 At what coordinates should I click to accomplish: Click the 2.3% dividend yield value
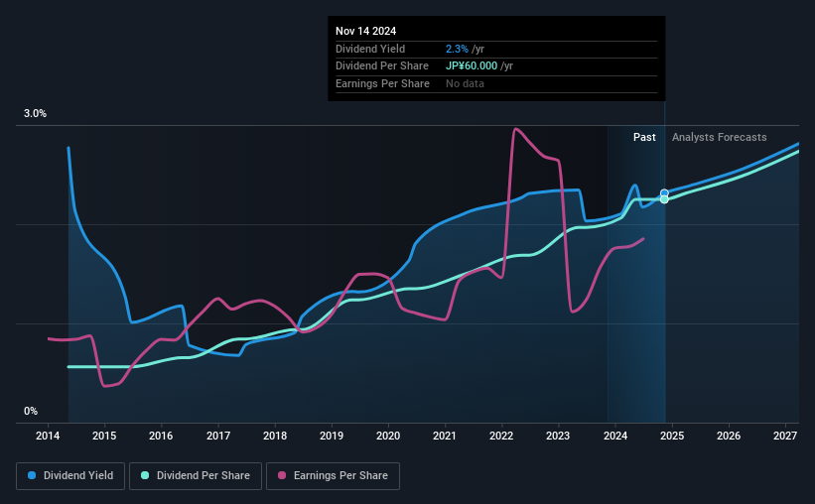click(x=457, y=49)
